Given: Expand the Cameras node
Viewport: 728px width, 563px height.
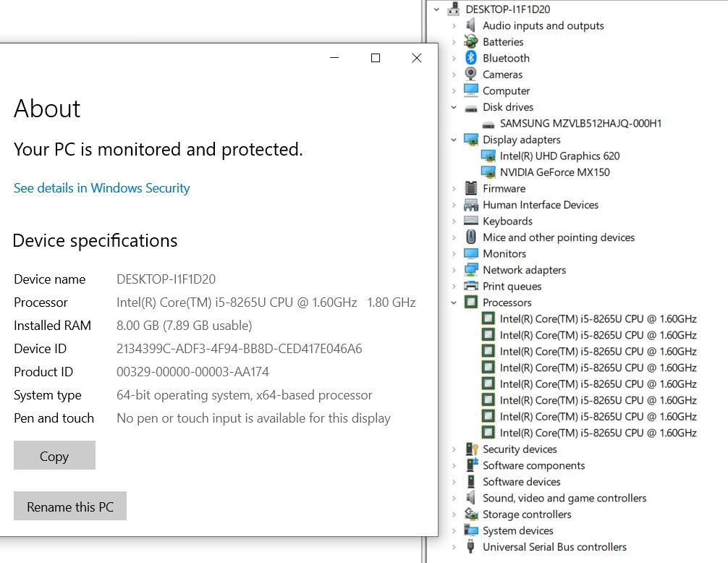Looking at the screenshot, I should point(454,75).
